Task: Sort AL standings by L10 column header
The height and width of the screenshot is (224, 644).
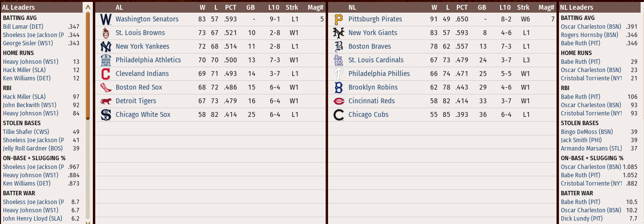Action: [x=274, y=7]
